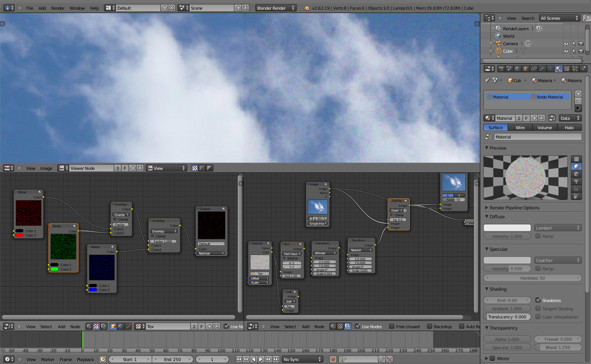The image size is (591, 364).
Task: Switch right node editor to Compositing nodes icon
Action: [x=348, y=326]
